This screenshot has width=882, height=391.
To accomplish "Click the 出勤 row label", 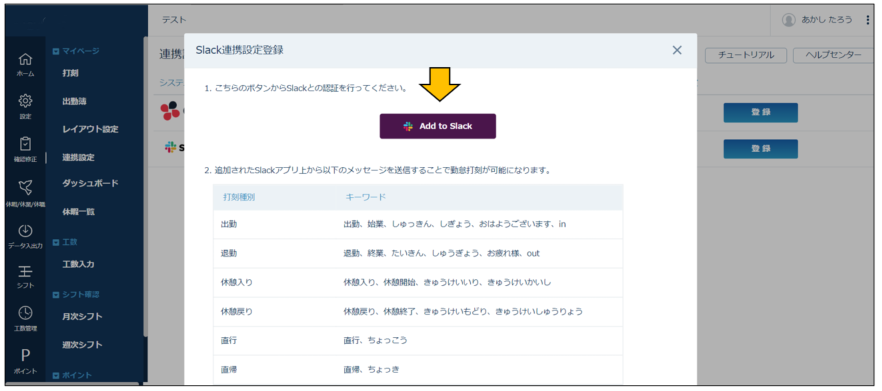I will pos(229,224).
